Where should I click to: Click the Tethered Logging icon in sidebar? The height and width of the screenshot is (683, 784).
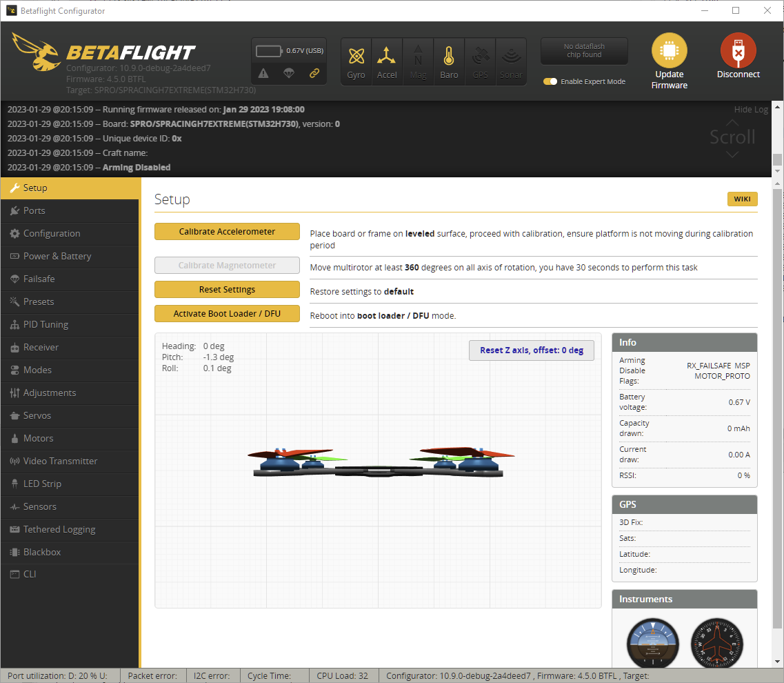(14, 529)
